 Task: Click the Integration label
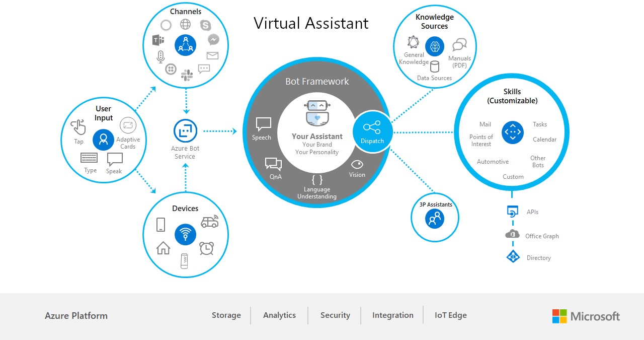tap(393, 315)
